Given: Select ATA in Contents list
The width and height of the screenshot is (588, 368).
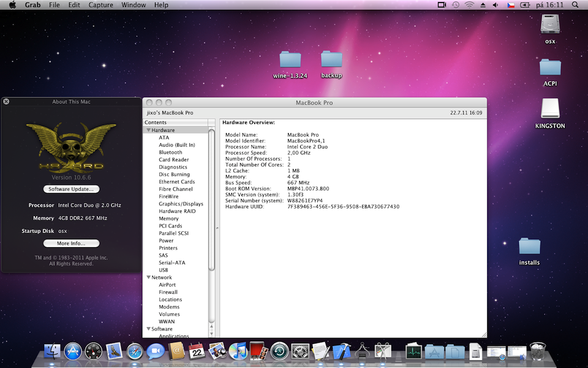Looking at the screenshot, I should pyautogui.click(x=164, y=137).
